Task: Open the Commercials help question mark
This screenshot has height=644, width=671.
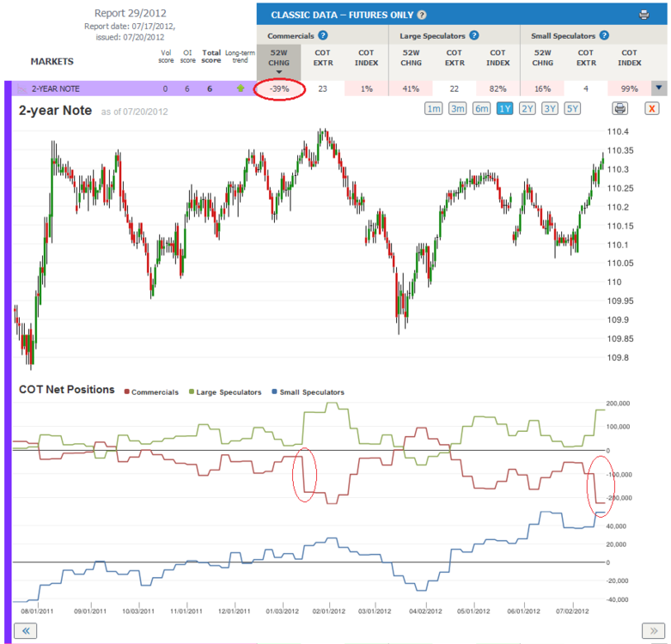Action: click(323, 35)
